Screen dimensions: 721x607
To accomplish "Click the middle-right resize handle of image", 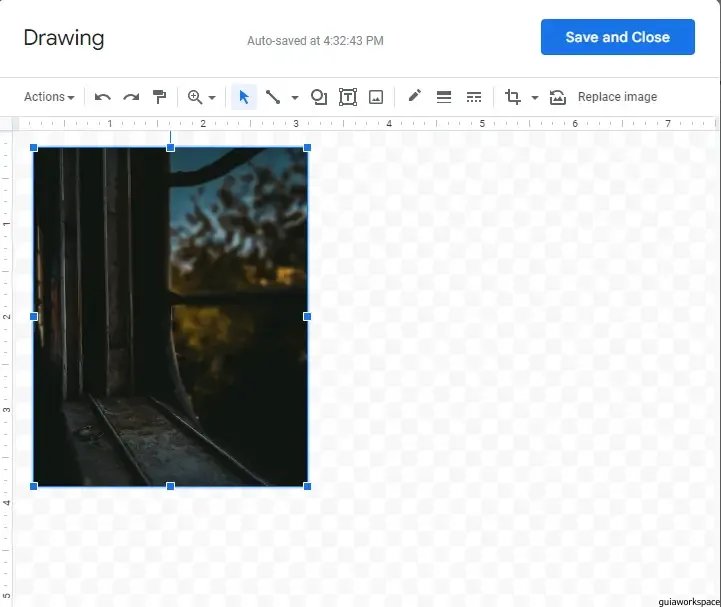I will tap(307, 316).
